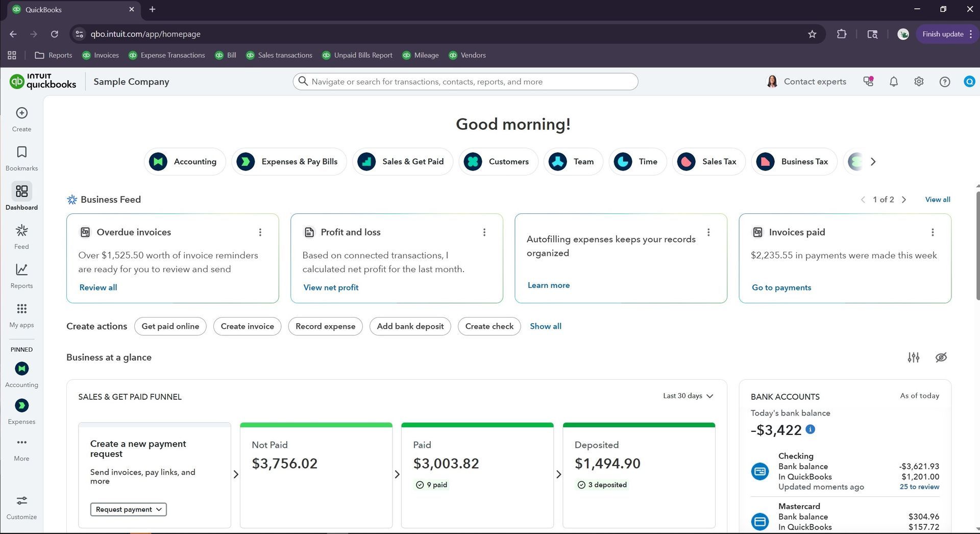Go back with browser back arrow
980x534 pixels.
click(x=13, y=34)
